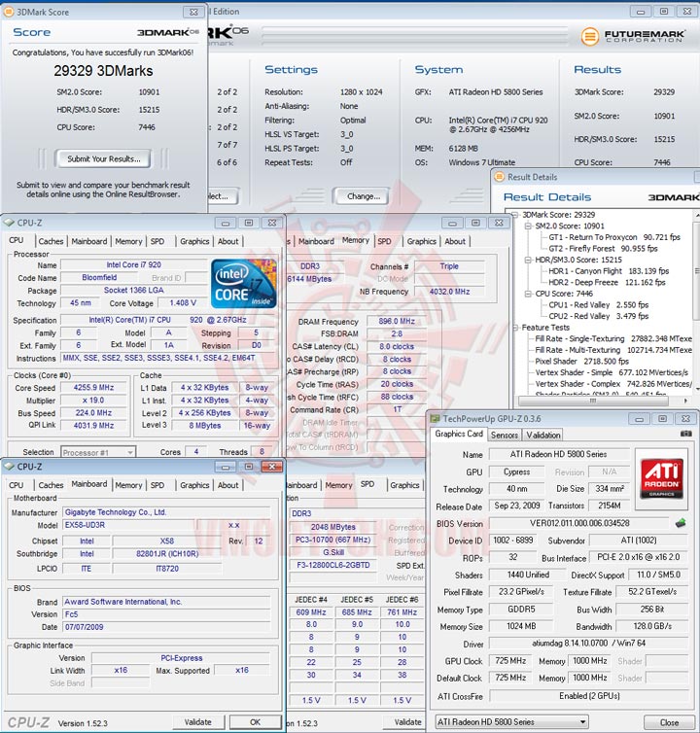The image size is (700, 733).
Task: Click the Futuremark Corporation logo
Action: (634, 36)
